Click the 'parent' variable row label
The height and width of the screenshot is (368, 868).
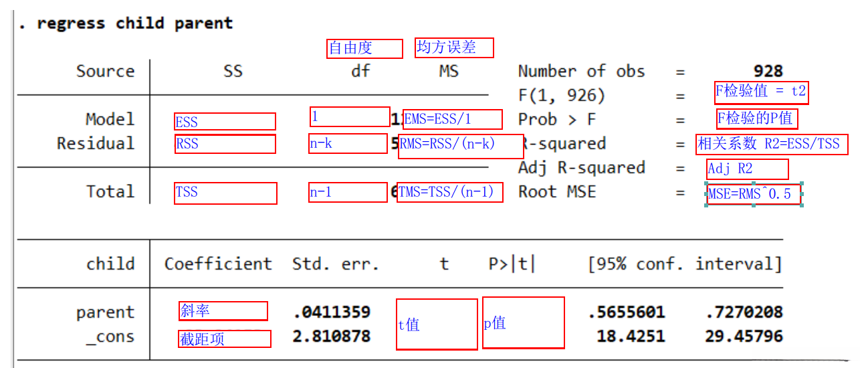[105, 312]
